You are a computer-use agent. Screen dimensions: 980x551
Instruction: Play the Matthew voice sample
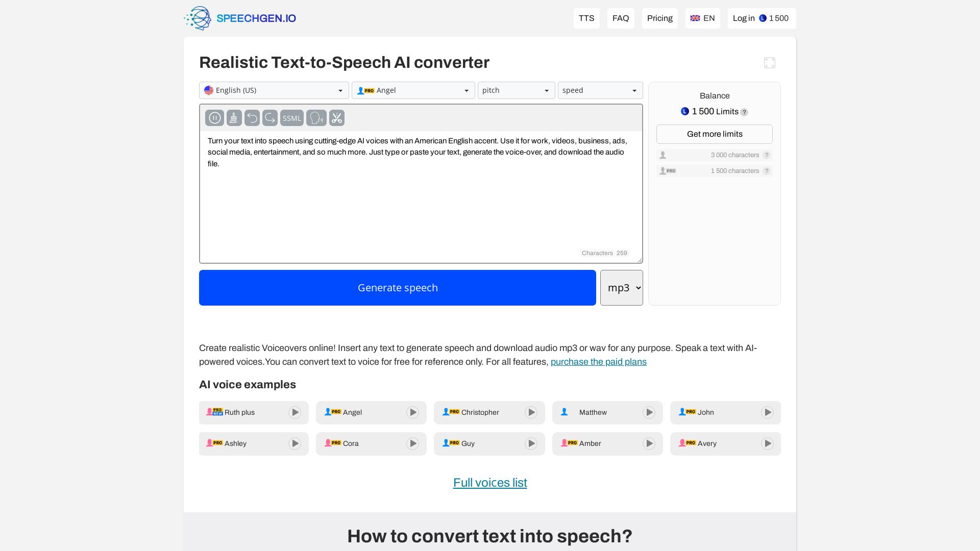pyautogui.click(x=649, y=412)
